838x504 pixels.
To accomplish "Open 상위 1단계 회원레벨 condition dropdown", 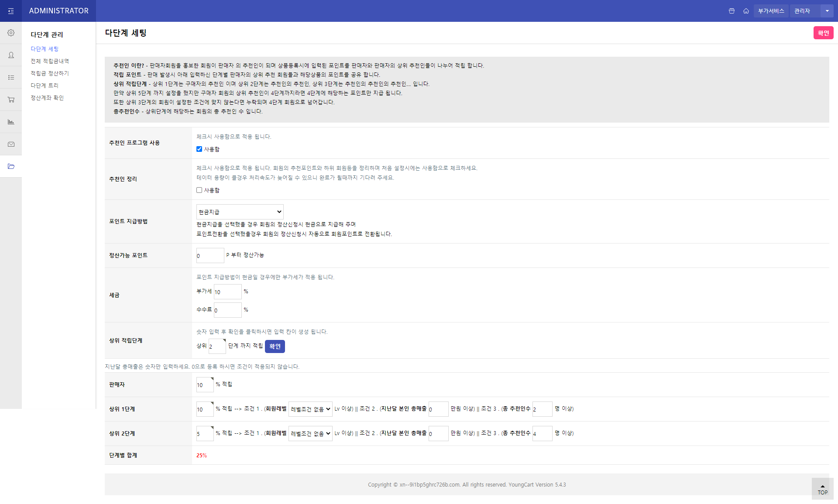I will pyautogui.click(x=310, y=409).
